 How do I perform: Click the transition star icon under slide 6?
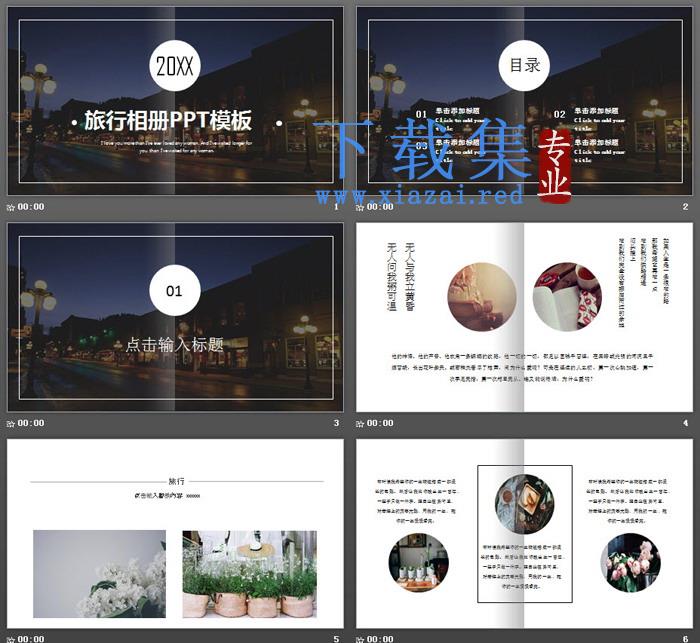point(360,639)
